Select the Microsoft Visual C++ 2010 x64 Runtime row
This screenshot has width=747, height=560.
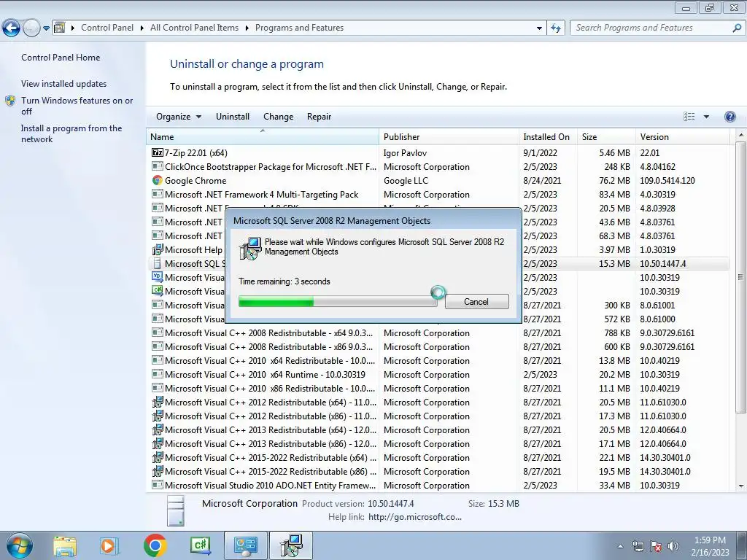pyautogui.click(x=438, y=375)
